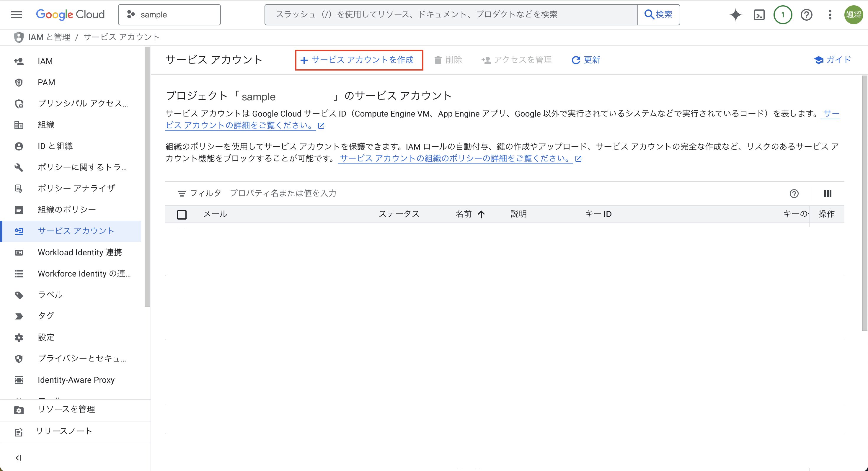The image size is (868, 471).
Task: Click the 組織のポリシー icon
Action: pos(19,210)
